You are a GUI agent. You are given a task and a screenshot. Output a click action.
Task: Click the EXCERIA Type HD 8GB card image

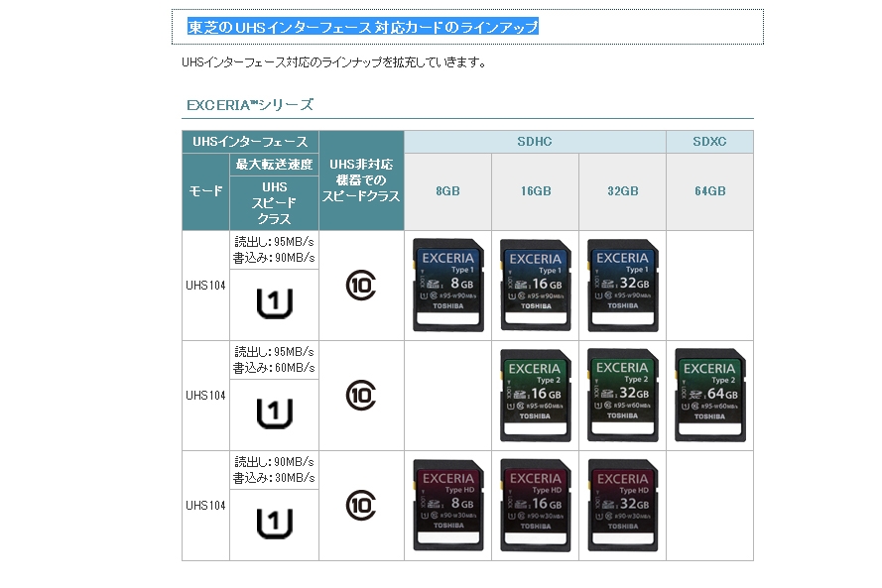click(x=448, y=505)
